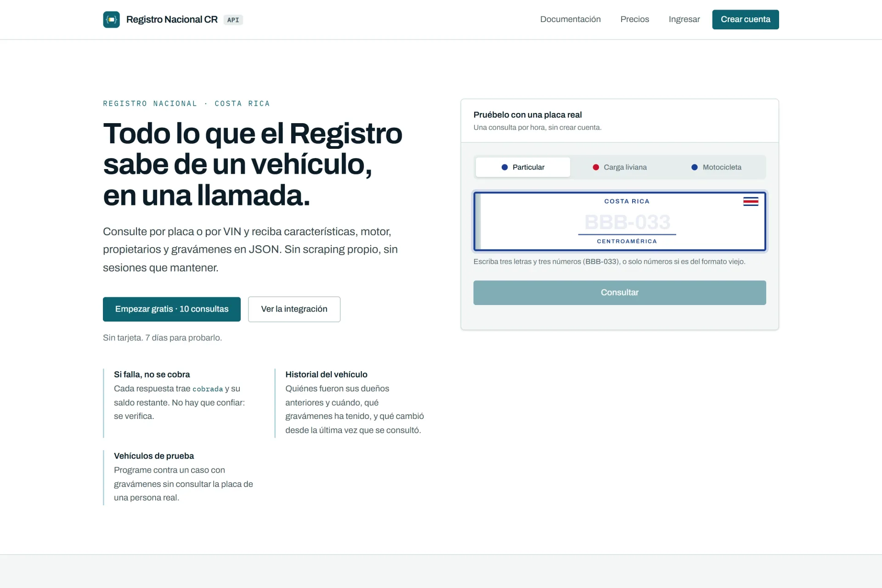Click the API badge next to the brand name

tap(233, 20)
